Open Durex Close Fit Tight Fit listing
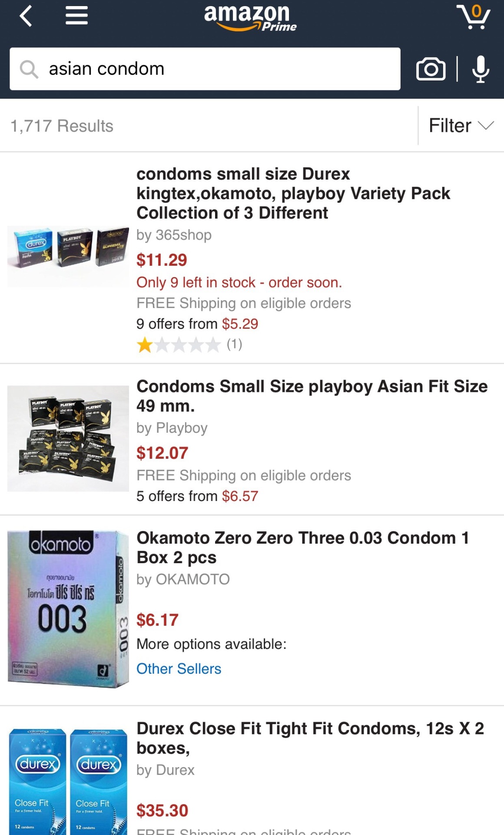Image resolution: width=504 pixels, height=835 pixels. click(310, 738)
